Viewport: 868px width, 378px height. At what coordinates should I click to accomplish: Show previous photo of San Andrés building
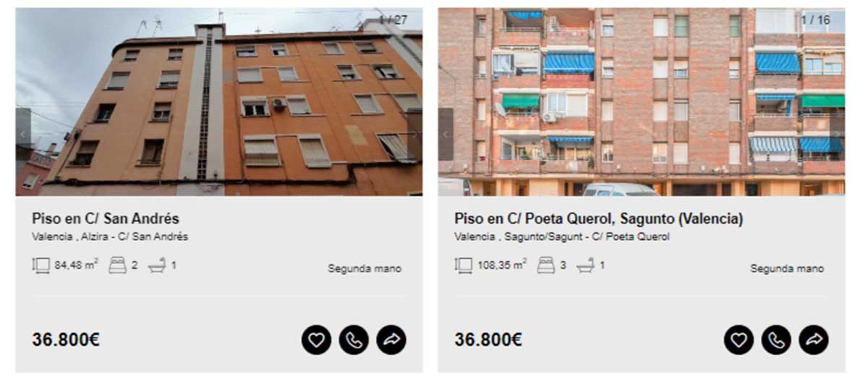click(23, 134)
